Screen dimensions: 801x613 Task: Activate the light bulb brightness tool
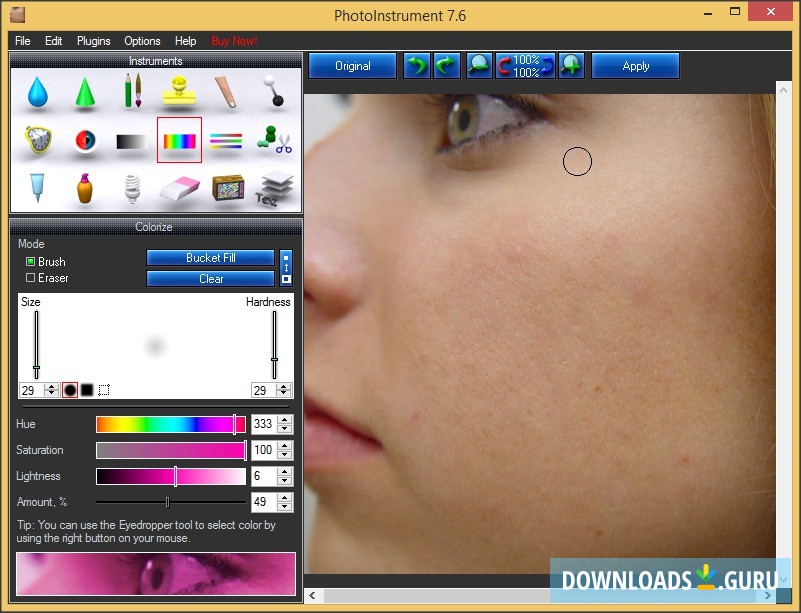click(132, 188)
